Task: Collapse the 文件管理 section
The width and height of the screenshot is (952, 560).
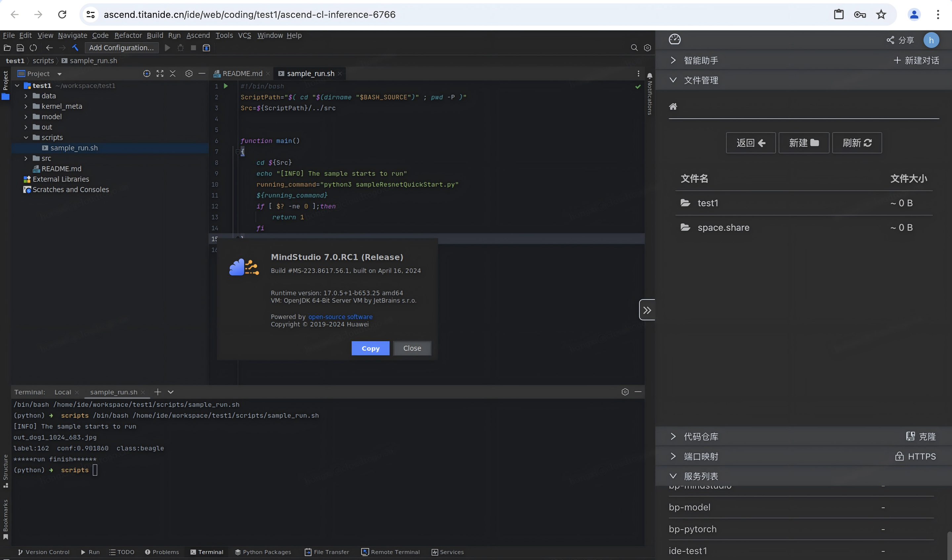Action: point(673,80)
